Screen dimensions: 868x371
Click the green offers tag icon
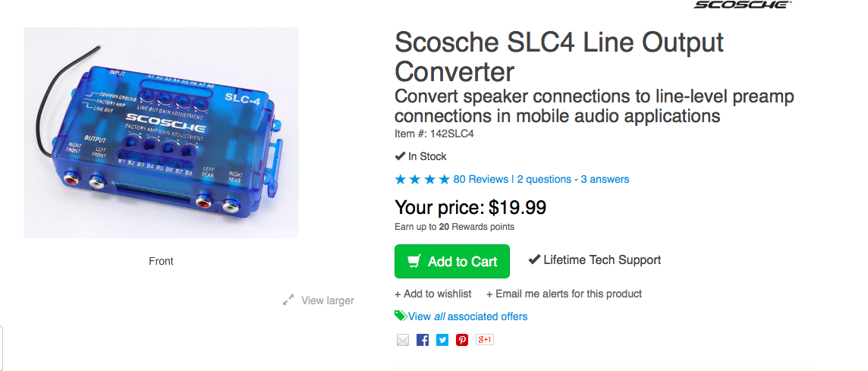[400, 316]
